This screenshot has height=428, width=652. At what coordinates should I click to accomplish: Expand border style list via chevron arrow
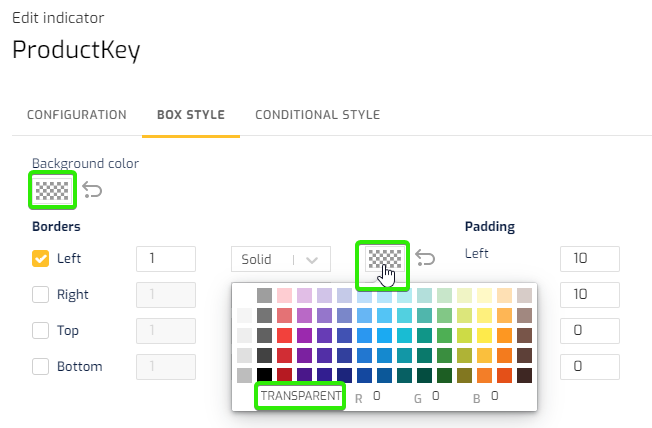point(312,260)
